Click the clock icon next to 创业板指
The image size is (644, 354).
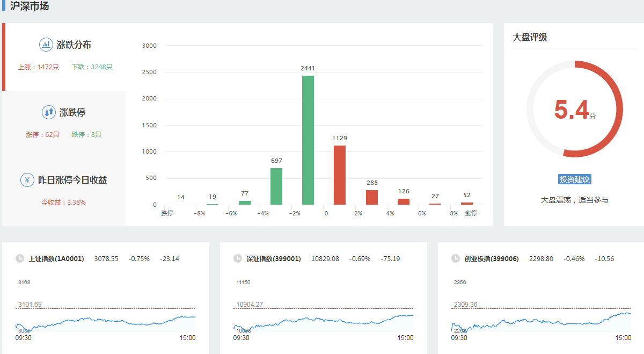(456, 258)
